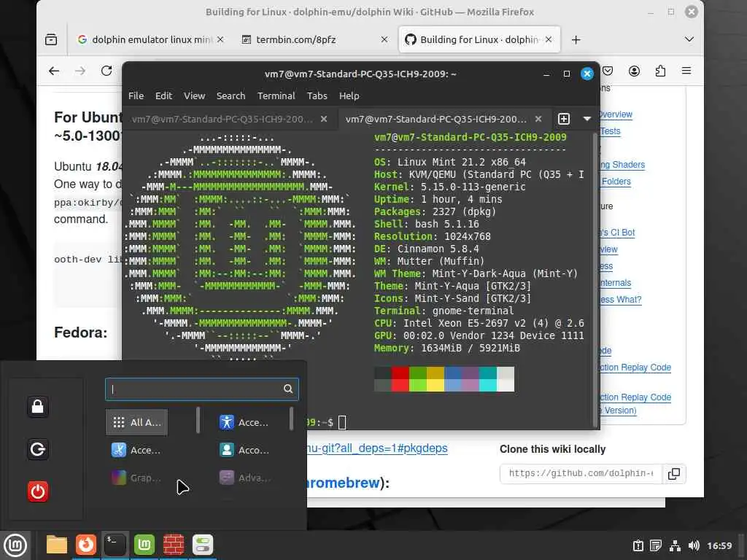Click the cyan color block in neofetch
Screen dimensions: 747x560
(x=488, y=379)
